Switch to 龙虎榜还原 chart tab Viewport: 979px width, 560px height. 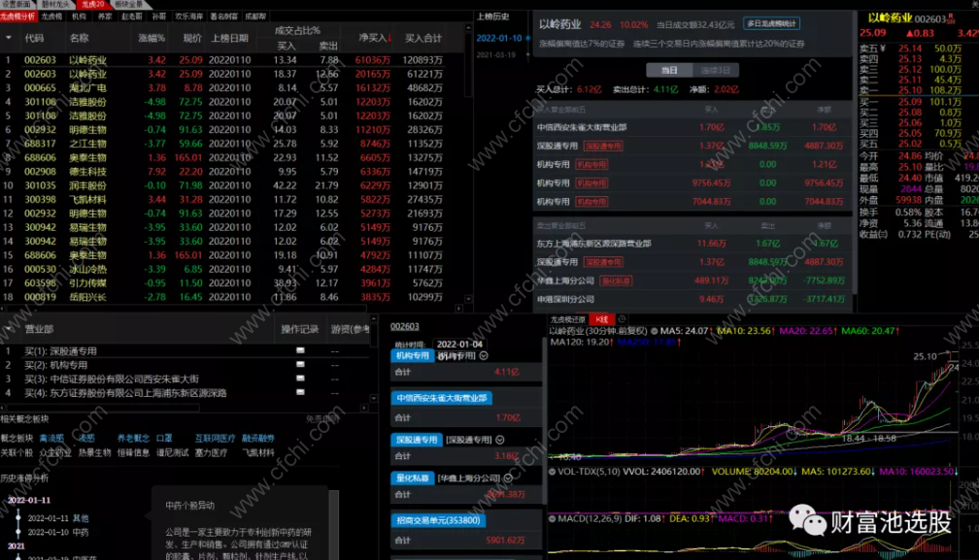coord(568,319)
